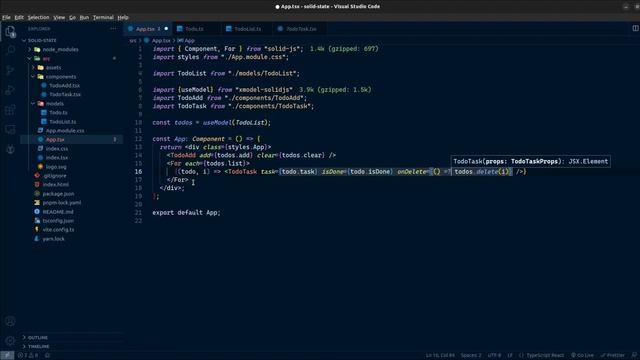Open the File menu

tap(6, 18)
